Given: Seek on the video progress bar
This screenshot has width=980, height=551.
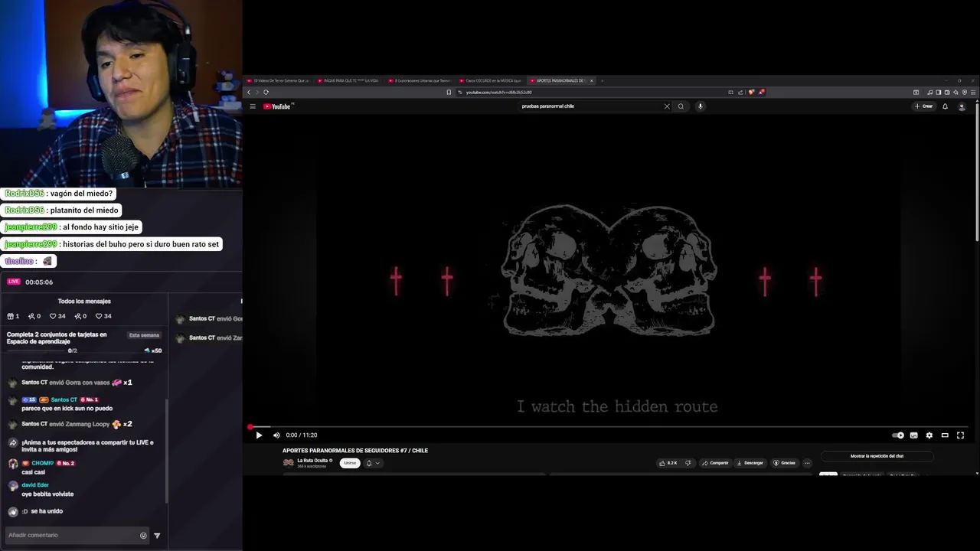Looking at the screenshot, I should [609, 427].
